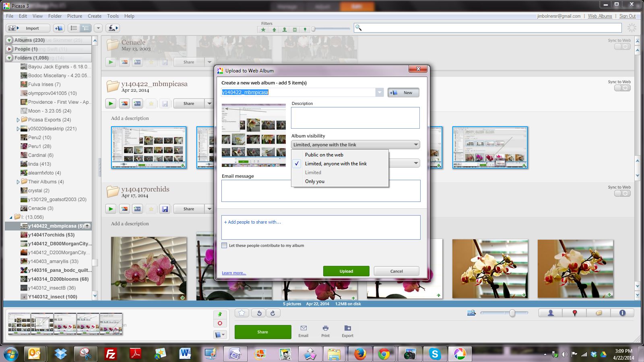Screen dimensions: 644x362
Task: Open the album name dropdown arrow
Action: (x=380, y=93)
